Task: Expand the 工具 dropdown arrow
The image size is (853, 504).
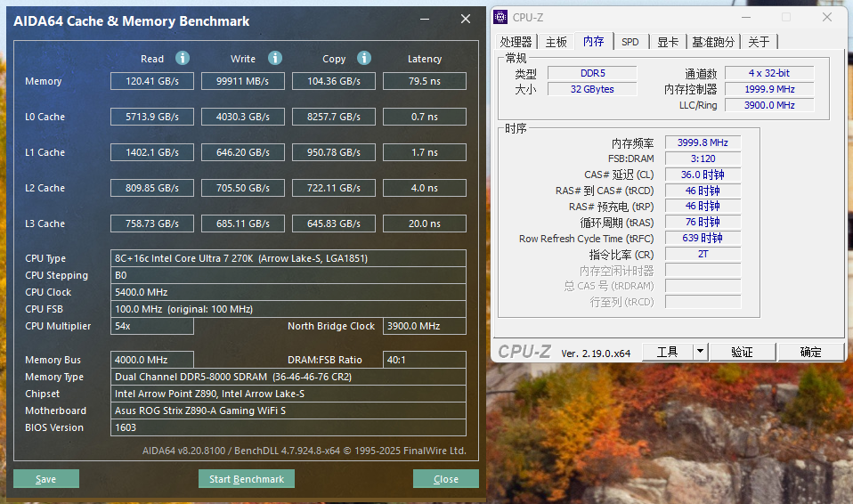Action: [x=700, y=352]
